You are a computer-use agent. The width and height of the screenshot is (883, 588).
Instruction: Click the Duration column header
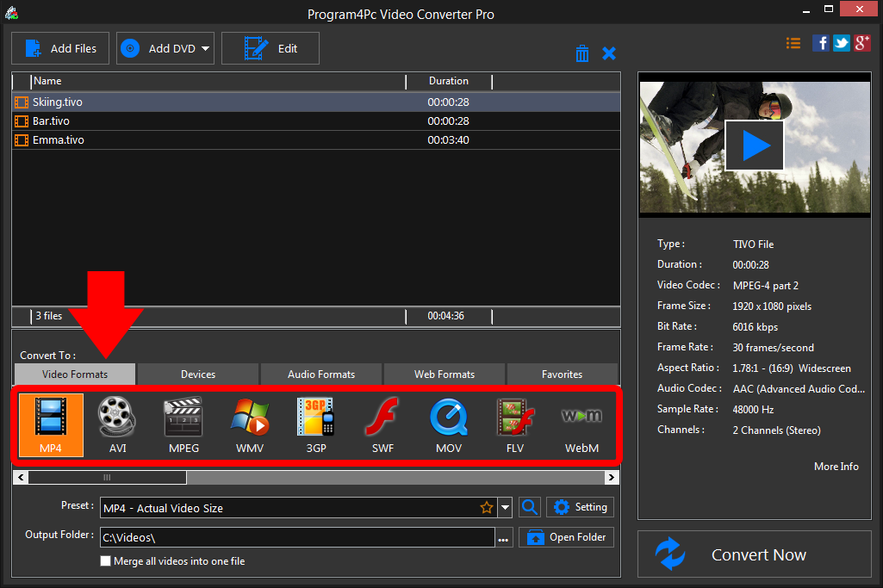pos(449,81)
